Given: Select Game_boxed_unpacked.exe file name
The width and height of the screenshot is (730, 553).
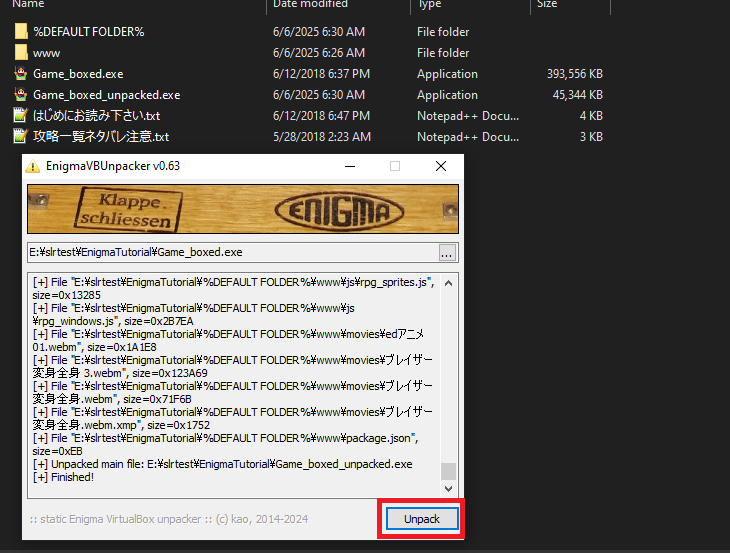Looking at the screenshot, I should tap(107, 95).
